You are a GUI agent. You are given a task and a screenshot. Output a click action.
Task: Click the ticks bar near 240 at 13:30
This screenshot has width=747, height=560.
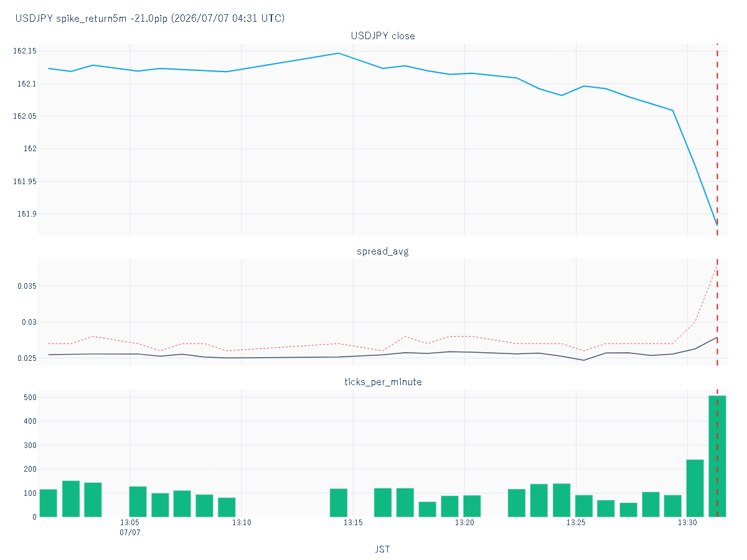[x=695, y=488]
